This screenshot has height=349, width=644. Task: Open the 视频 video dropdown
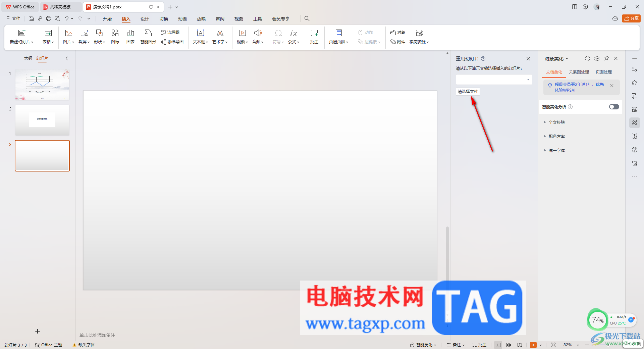coord(243,42)
